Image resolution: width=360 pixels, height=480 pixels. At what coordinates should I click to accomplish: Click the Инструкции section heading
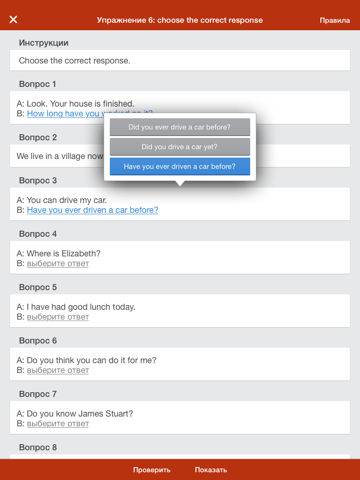[44, 43]
